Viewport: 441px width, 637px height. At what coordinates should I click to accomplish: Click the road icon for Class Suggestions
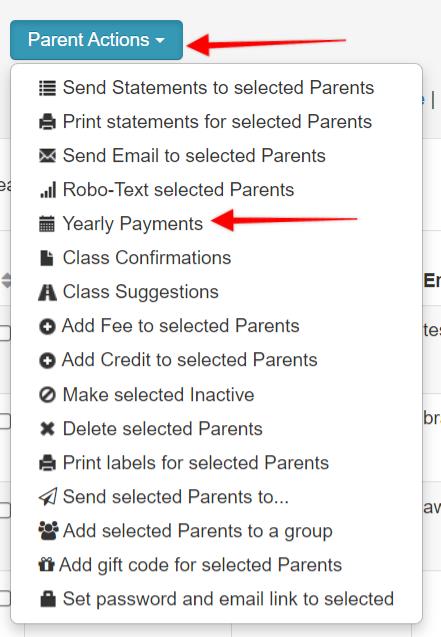[47, 292]
